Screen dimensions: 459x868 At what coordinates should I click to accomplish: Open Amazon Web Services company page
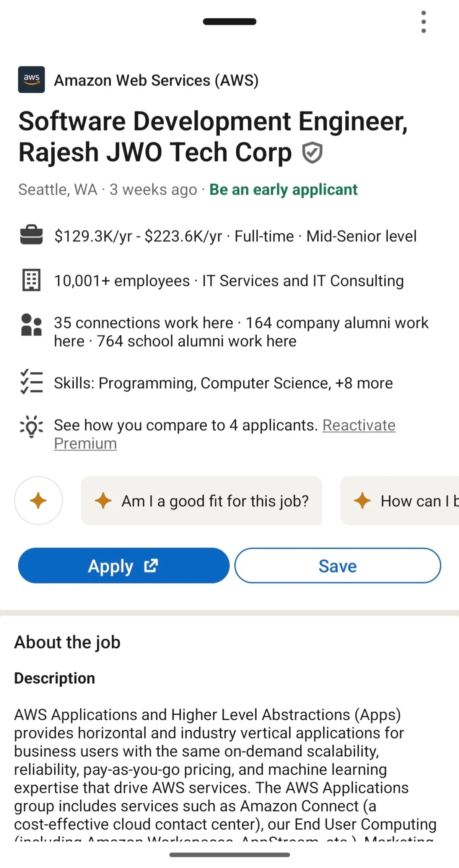click(x=156, y=80)
